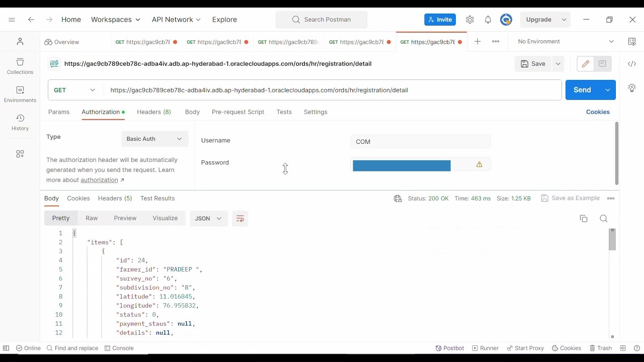The width and height of the screenshot is (644, 362).
Task: Open the Overview tab
Action: click(61, 42)
